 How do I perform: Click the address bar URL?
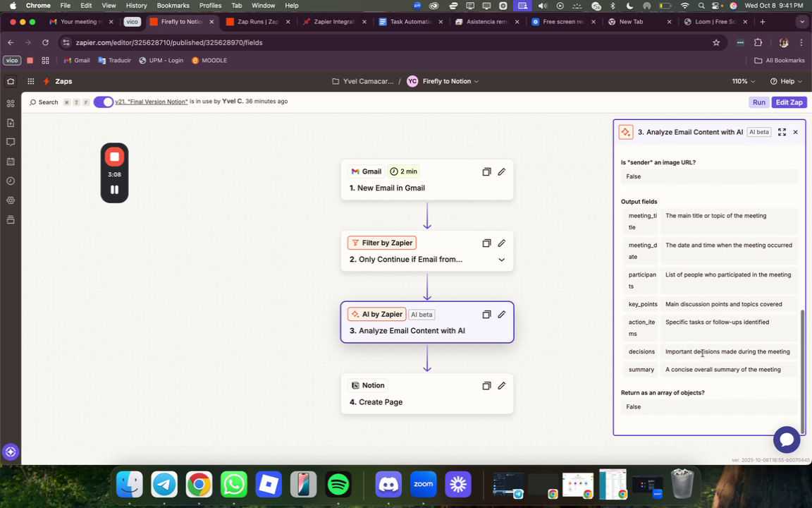(169, 42)
